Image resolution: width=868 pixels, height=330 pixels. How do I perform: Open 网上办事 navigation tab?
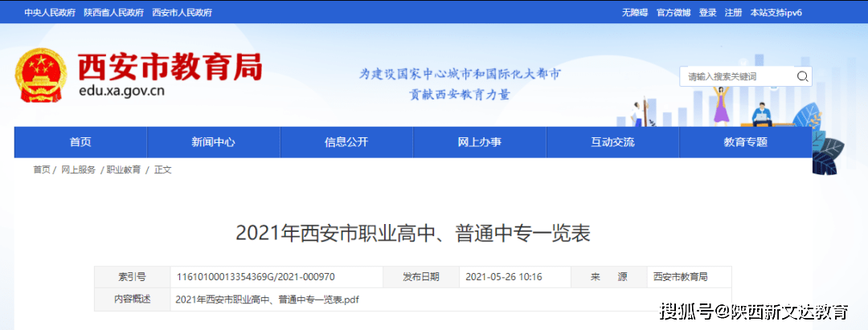479,142
